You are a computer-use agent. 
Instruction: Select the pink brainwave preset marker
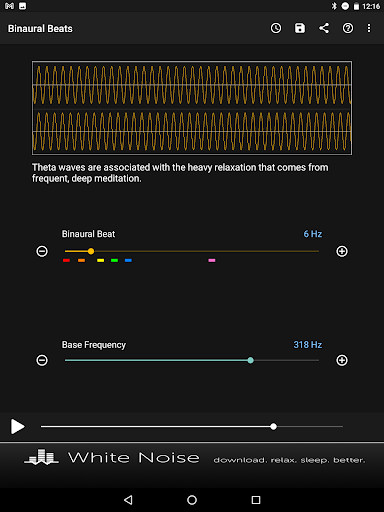212,260
